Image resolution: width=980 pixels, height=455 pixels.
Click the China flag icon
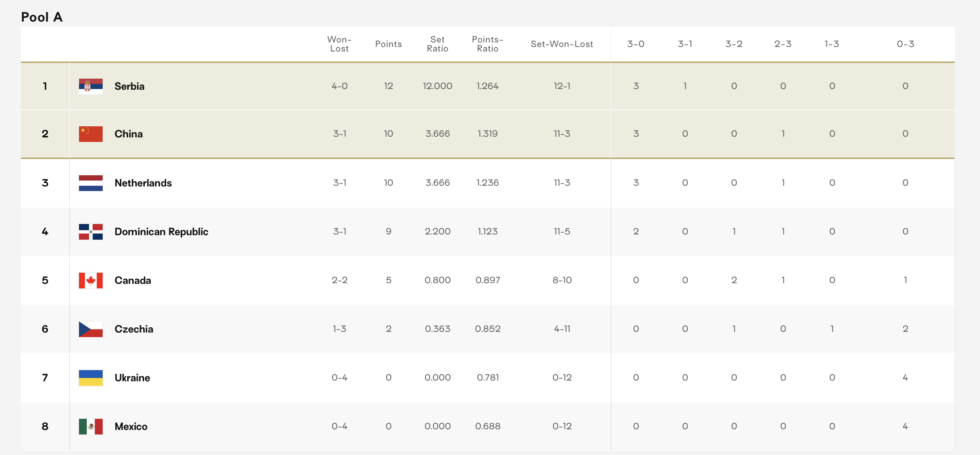click(90, 134)
